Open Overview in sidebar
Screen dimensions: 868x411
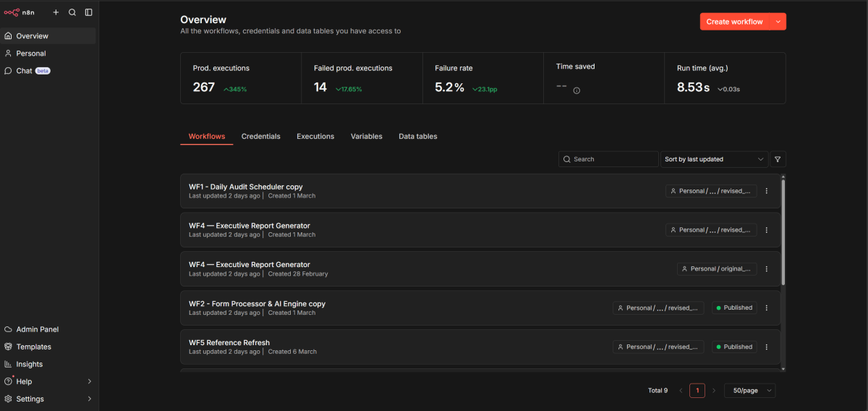(48, 35)
